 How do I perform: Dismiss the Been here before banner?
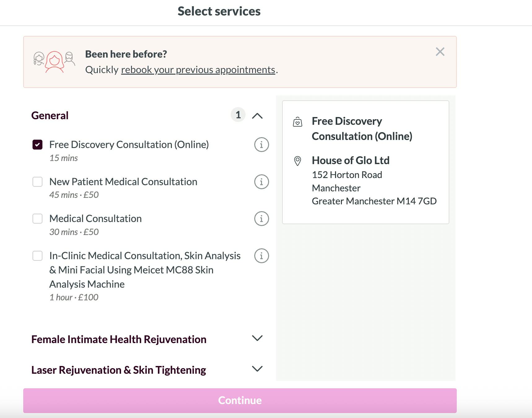point(440,52)
